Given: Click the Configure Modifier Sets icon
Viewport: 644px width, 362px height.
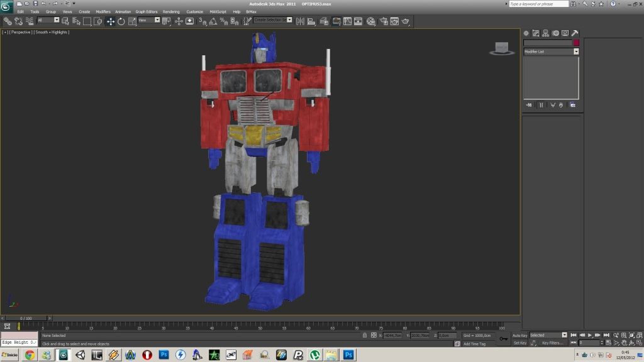Looking at the screenshot, I should pyautogui.click(x=572, y=105).
